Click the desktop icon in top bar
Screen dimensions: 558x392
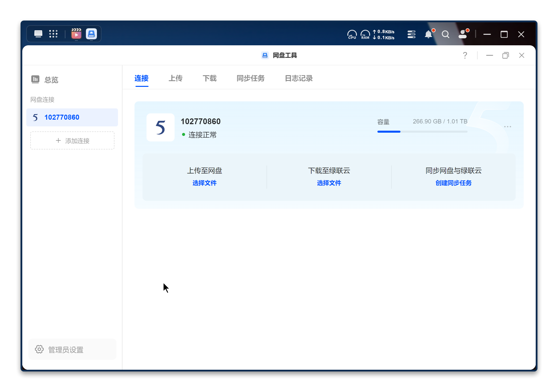[x=38, y=34]
